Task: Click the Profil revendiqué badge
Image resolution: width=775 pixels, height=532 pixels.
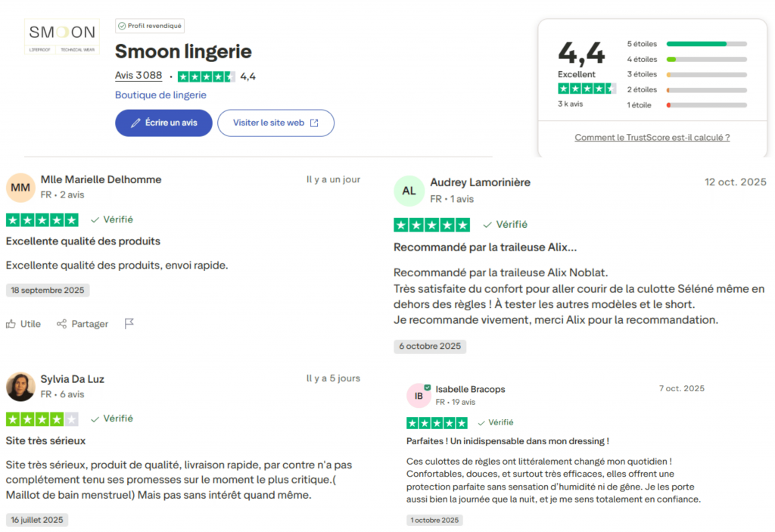Action: click(150, 26)
